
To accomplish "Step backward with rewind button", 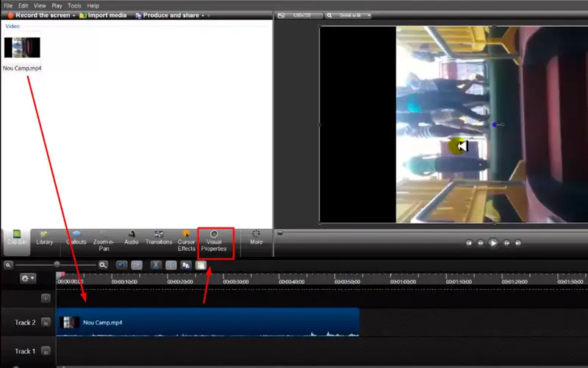I will coord(481,243).
